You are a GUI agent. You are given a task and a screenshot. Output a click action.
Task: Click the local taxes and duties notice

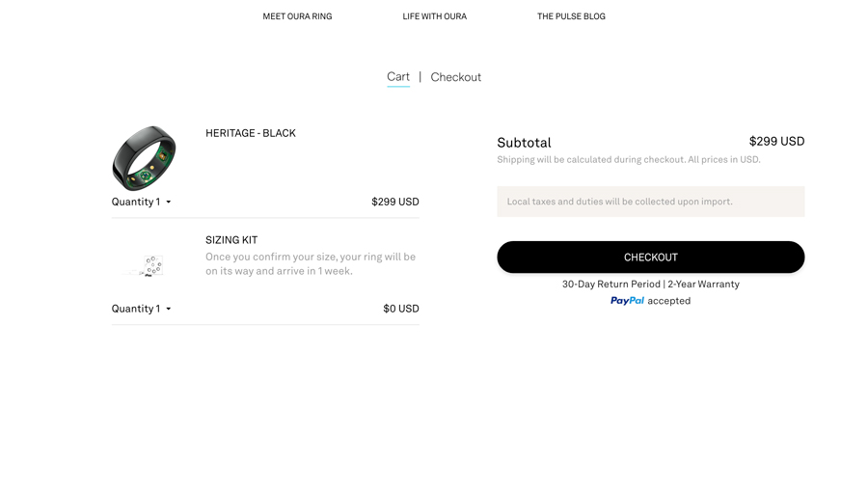(650, 202)
